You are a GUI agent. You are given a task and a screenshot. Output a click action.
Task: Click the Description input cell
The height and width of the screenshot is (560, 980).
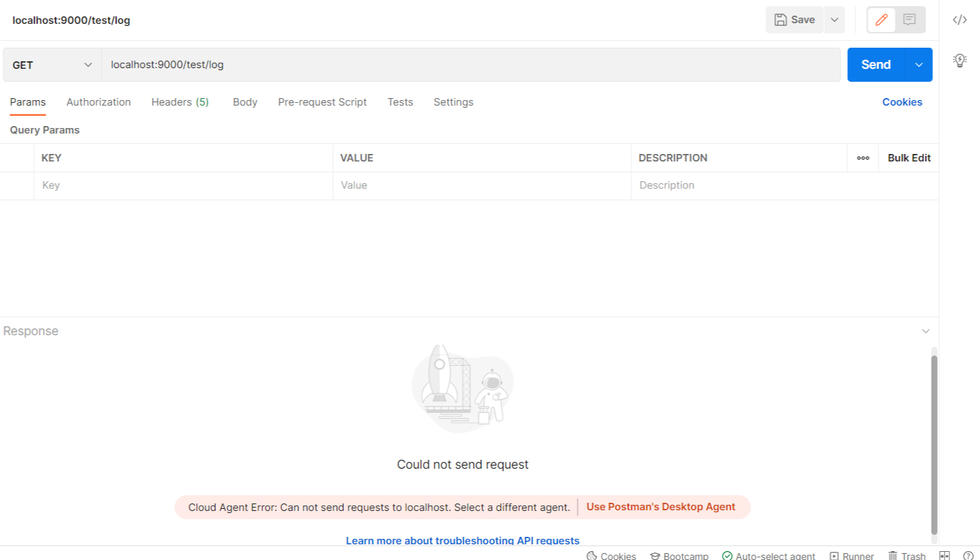[785, 185]
